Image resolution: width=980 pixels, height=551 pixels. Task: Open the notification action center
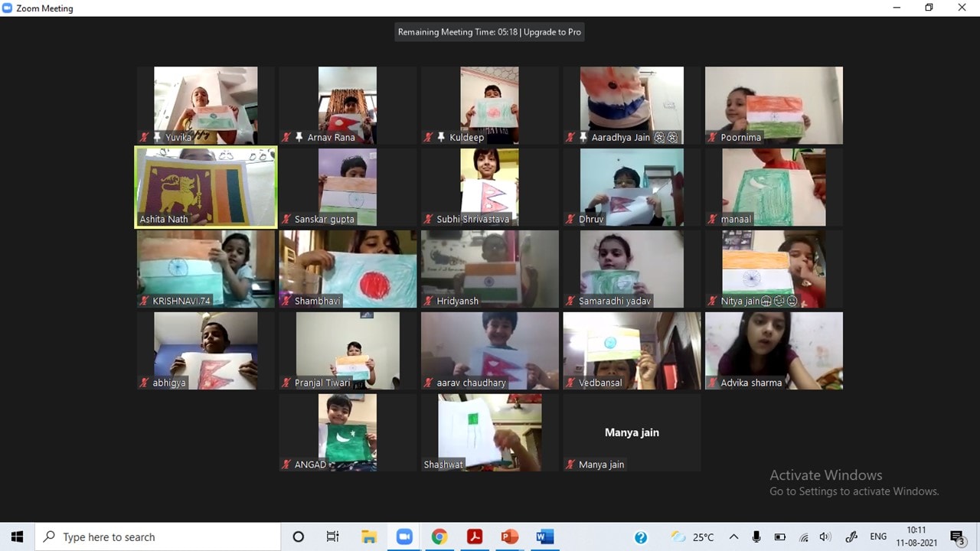pyautogui.click(x=956, y=537)
